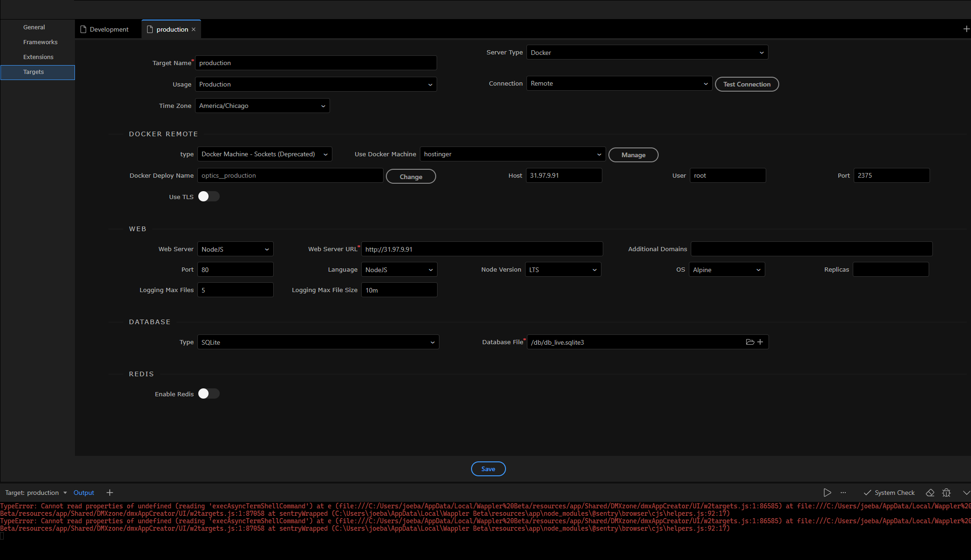
Task: Switch to Output tab
Action: pos(84,493)
